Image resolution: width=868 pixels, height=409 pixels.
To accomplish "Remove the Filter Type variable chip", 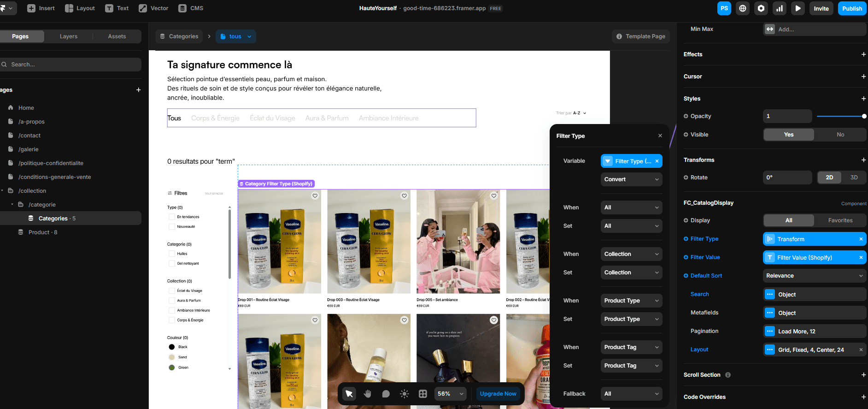I will [x=657, y=161].
